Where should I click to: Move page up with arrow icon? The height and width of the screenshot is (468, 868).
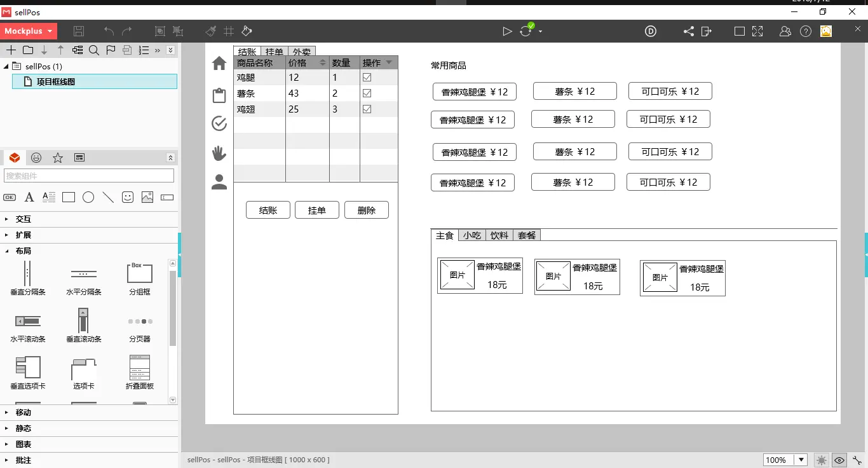61,50
